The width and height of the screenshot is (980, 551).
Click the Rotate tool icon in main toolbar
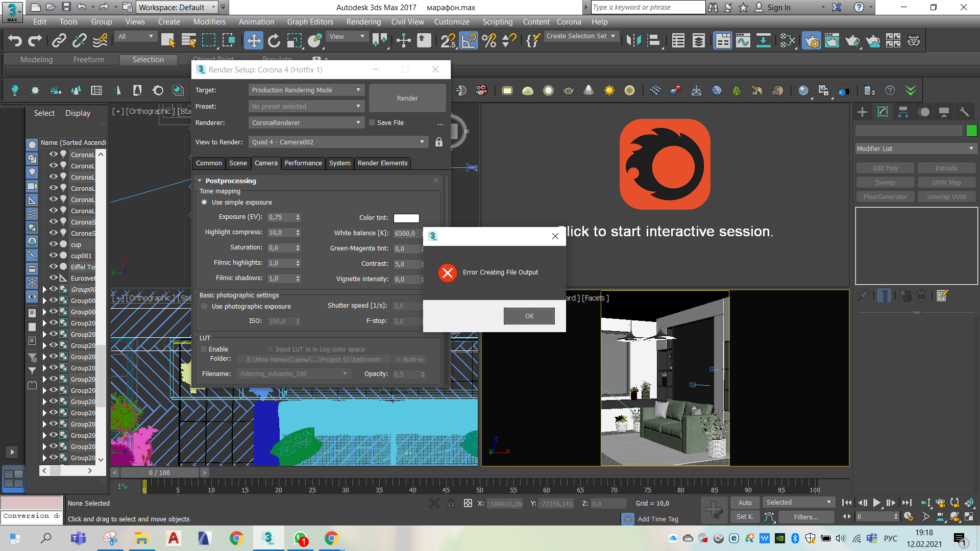(x=273, y=42)
